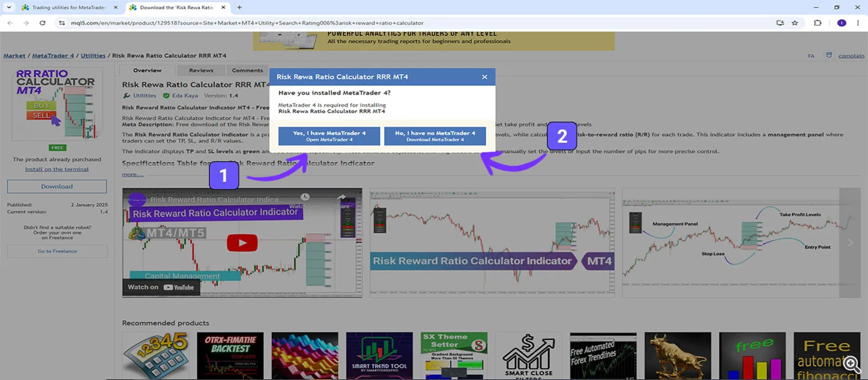Viewport: 868px width, 380px height.
Task: Open the Comments tab
Action: [x=247, y=70]
